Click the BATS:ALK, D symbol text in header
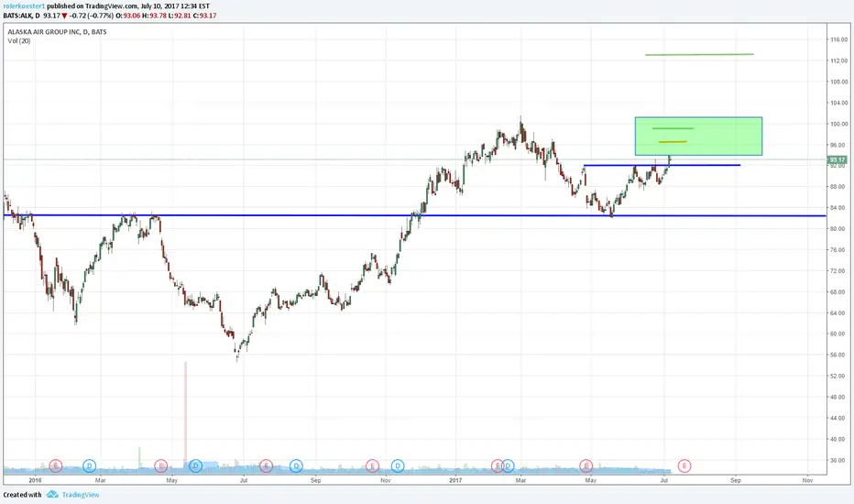This screenshot has height=504, width=854. [x=21, y=16]
